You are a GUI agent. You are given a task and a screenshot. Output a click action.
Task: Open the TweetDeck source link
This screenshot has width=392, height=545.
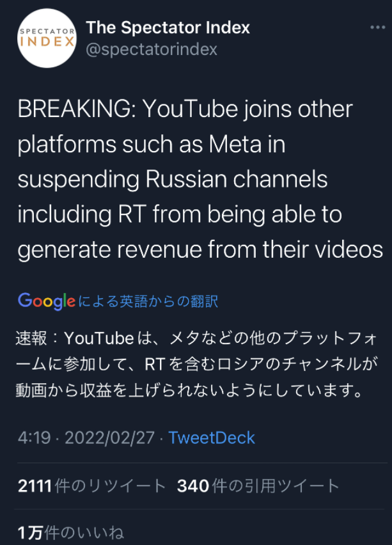[211, 438]
